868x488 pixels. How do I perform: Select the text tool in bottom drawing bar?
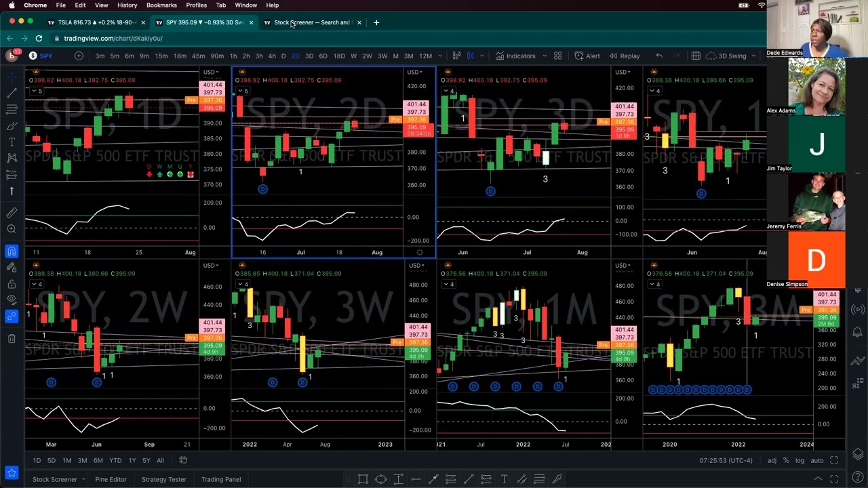(x=504, y=479)
